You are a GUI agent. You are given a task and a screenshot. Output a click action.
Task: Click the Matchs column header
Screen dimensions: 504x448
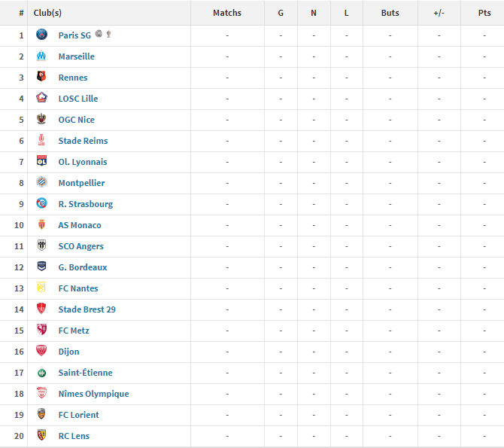227,13
